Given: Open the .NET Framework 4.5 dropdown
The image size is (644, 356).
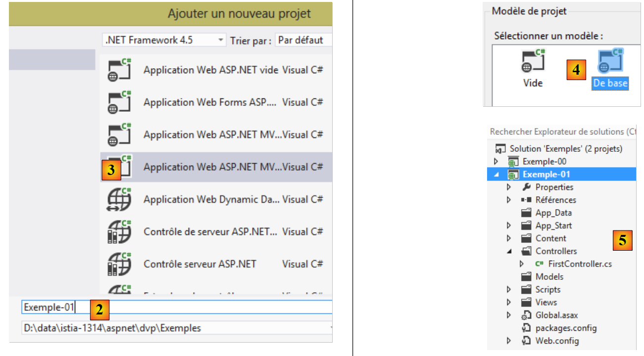Looking at the screenshot, I should point(163,40).
